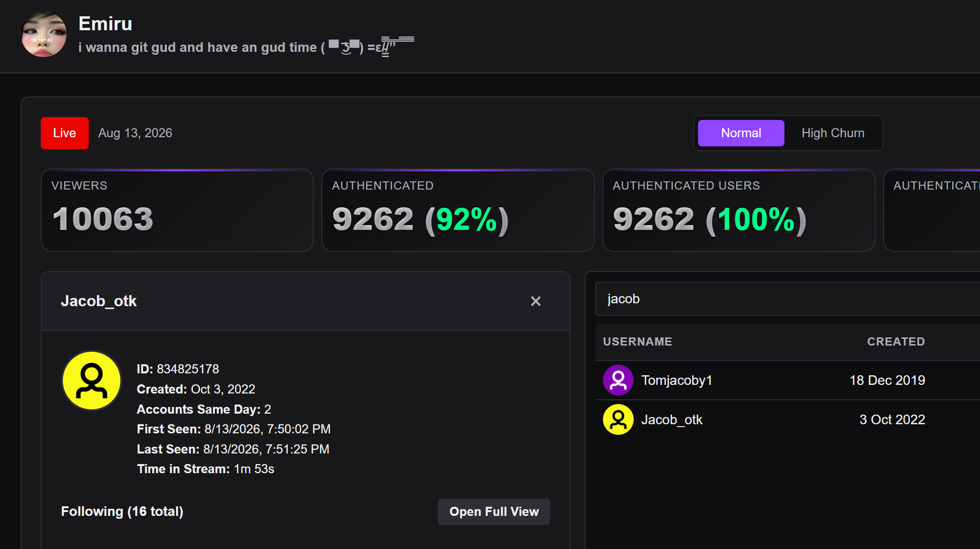
Task: Click the First Seen timestamp line
Action: 234,429
